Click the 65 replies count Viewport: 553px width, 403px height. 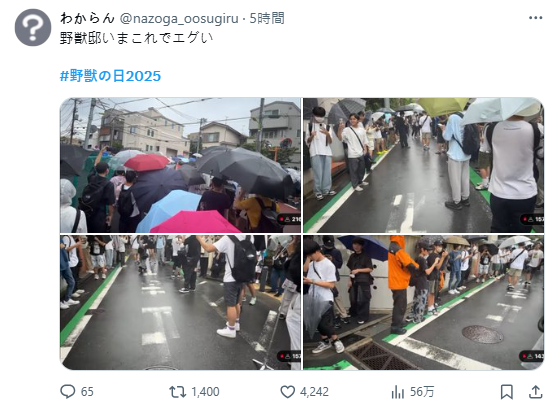(87, 392)
